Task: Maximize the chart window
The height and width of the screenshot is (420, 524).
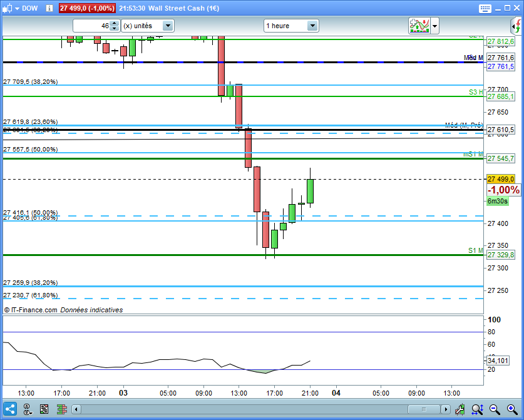Action: pos(507,8)
